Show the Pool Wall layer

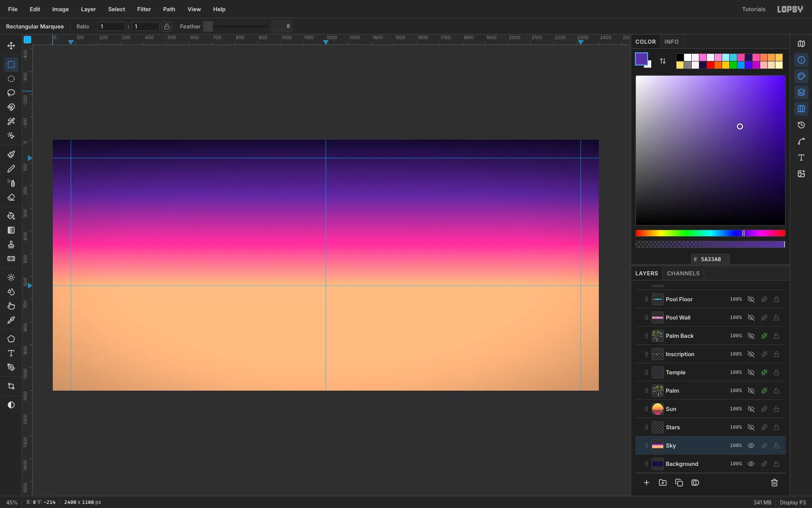coord(751,317)
